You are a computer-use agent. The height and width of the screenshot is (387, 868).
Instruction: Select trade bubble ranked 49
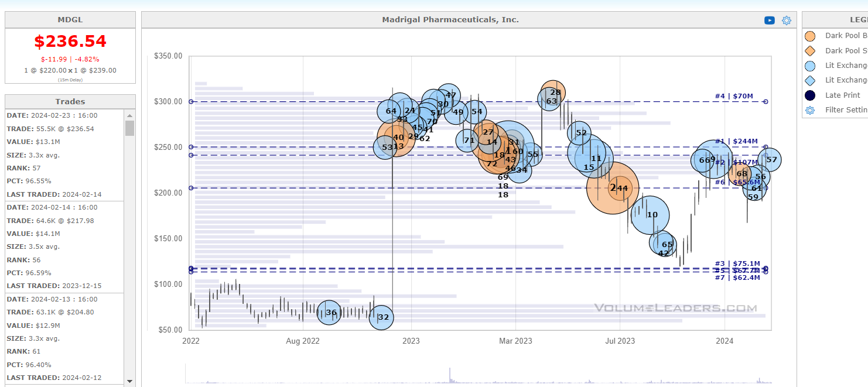(457, 112)
